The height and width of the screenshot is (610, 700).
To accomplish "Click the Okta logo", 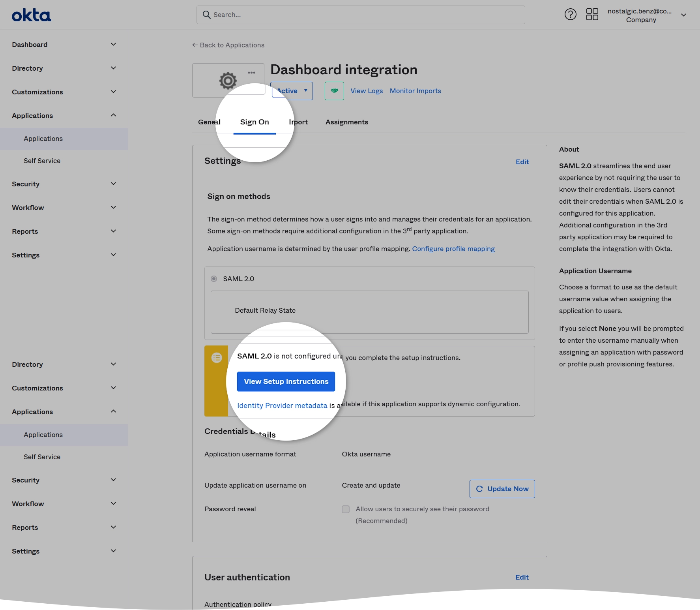I will [32, 15].
